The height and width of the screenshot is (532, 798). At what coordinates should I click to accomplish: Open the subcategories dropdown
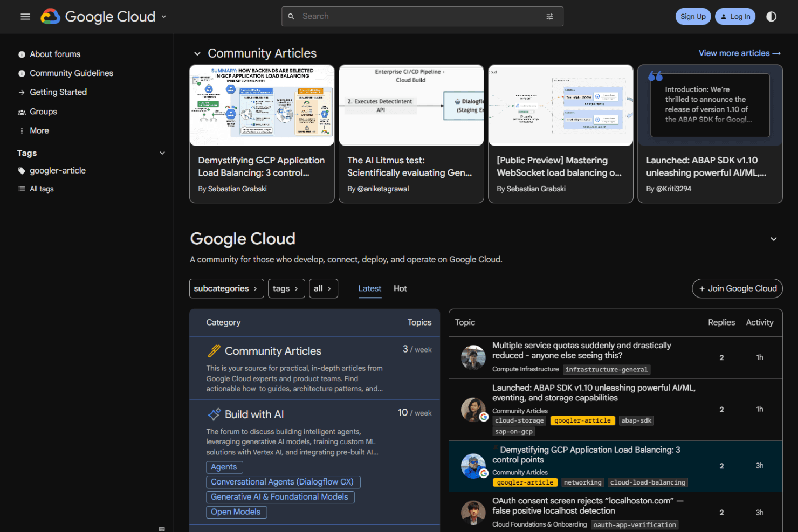pos(226,288)
